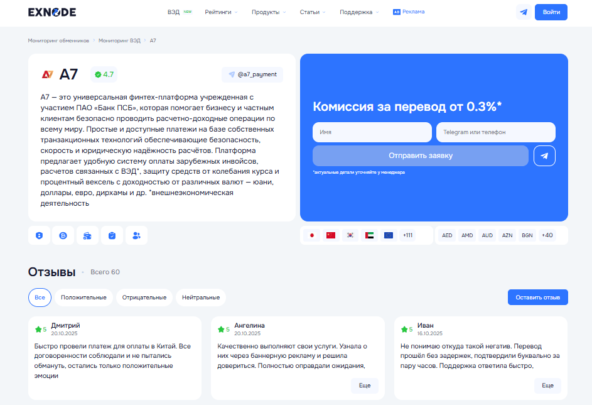Click the shield icon under A7 description
This screenshot has height=405, width=592.
click(39, 236)
